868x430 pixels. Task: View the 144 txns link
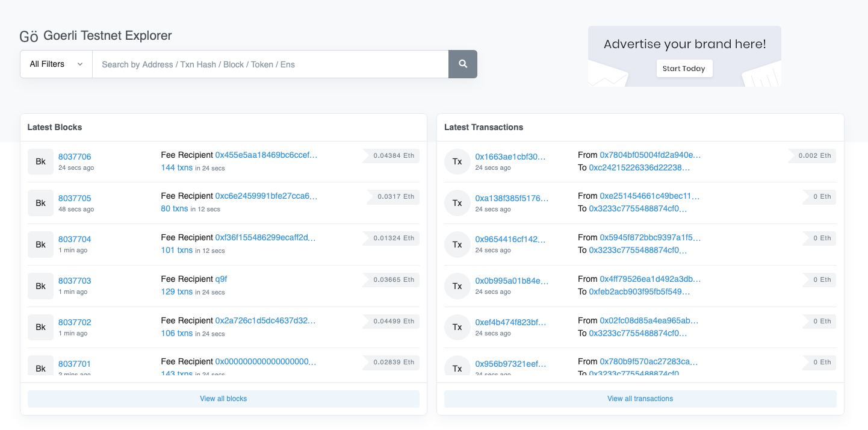[x=177, y=167]
